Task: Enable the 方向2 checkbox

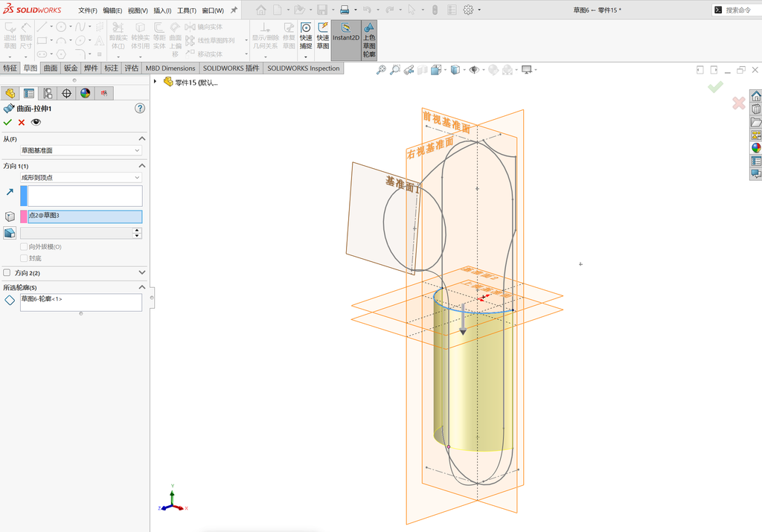Action: click(x=7, y=272)
